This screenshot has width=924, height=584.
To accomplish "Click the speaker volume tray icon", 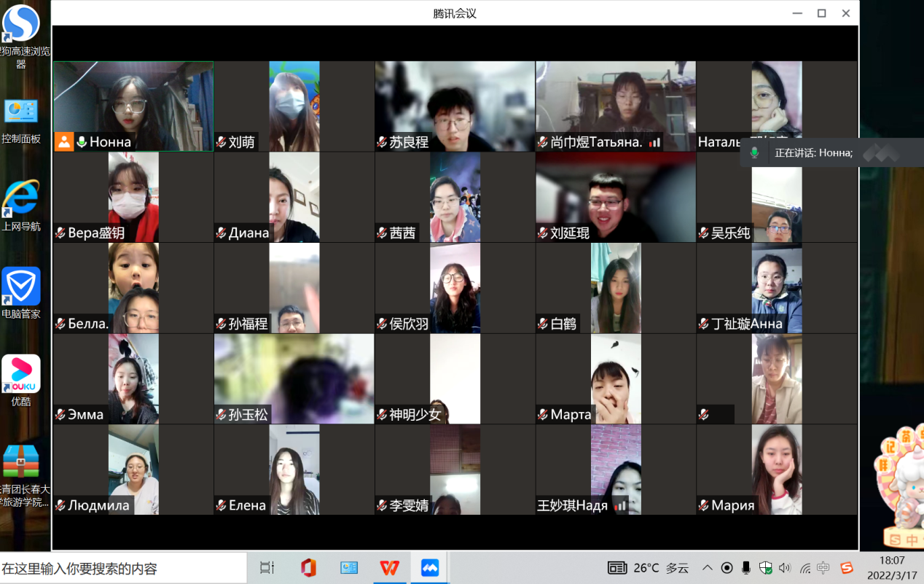I will 785,567.
